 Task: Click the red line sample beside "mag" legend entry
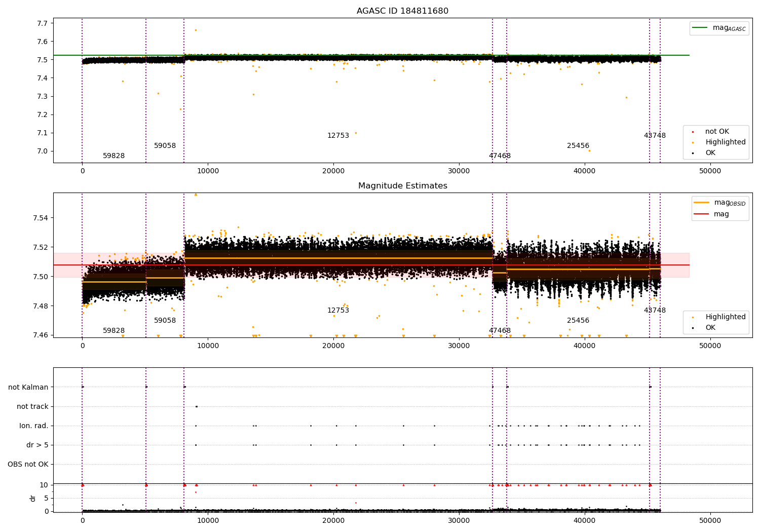[x=702, y=214]
